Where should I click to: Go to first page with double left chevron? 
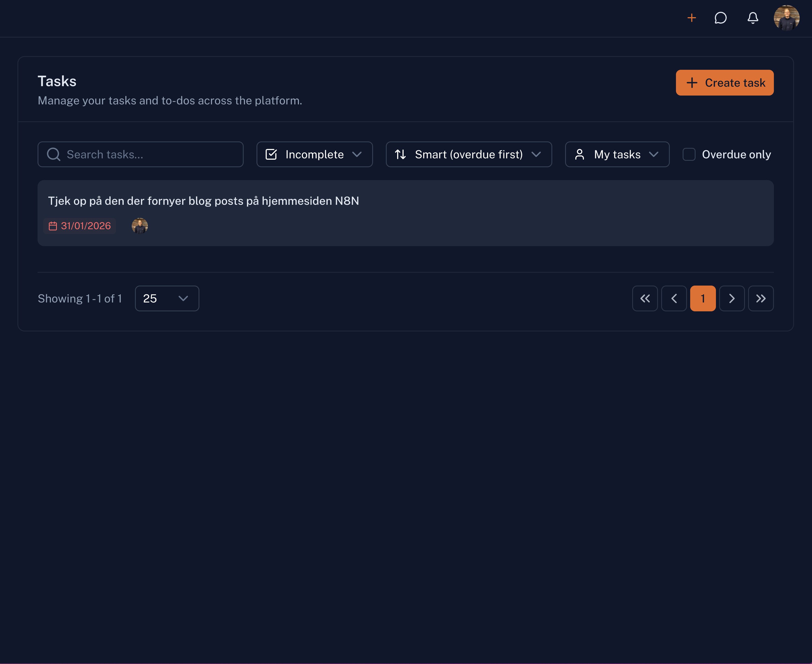[645, 298]
